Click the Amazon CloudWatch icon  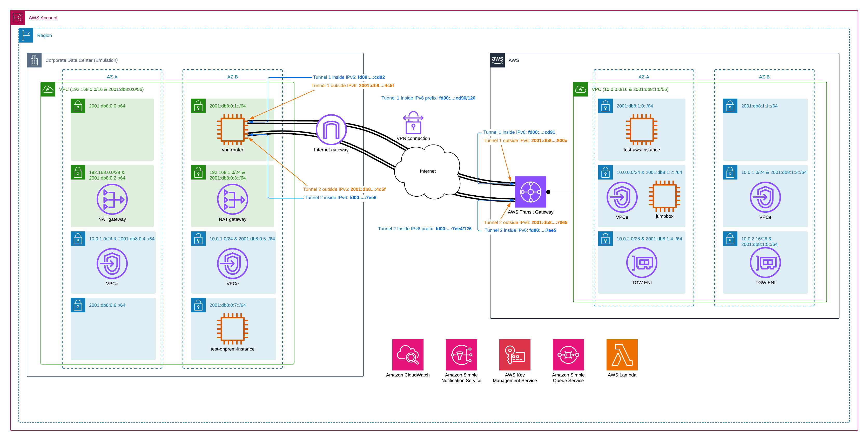pos(408,354)
